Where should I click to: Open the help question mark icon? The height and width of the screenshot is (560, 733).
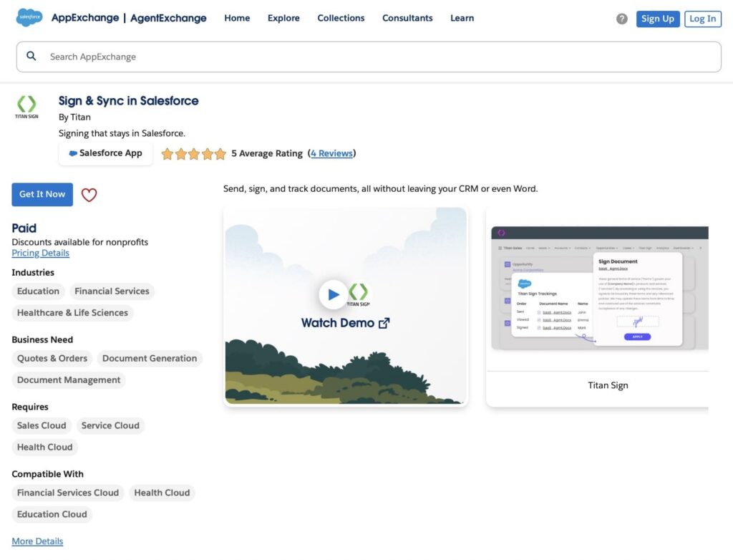622,19
